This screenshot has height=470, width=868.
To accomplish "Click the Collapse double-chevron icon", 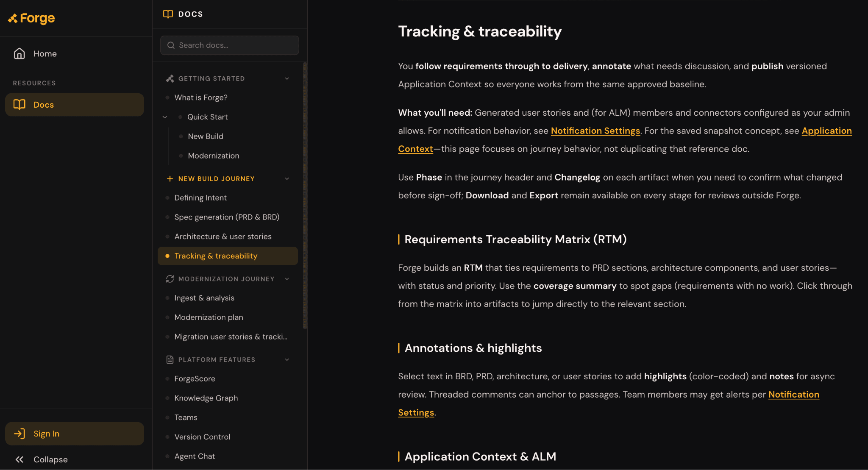I will pos(19,459).
